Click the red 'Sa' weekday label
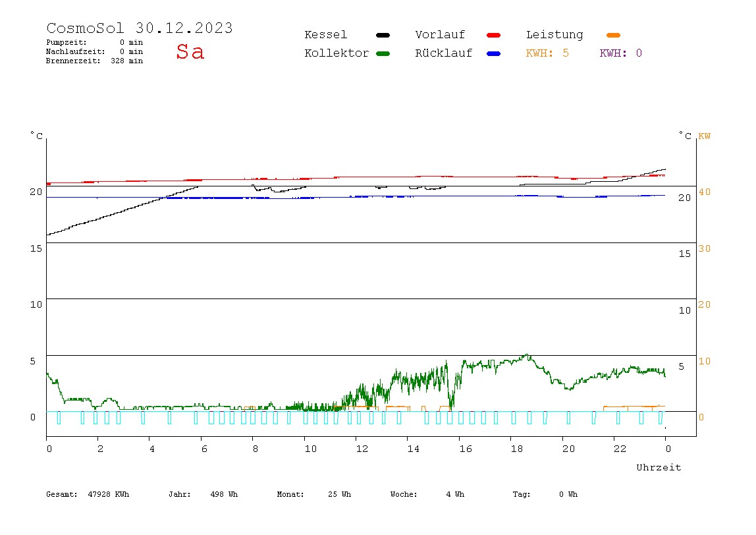The image size is (756, 535). click(x=190, y=51)
